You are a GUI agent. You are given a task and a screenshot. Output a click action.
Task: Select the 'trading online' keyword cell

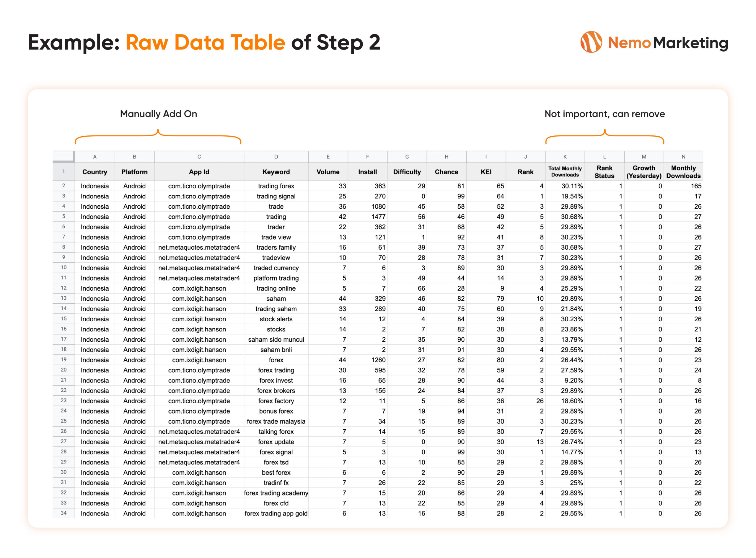(276, 288)
